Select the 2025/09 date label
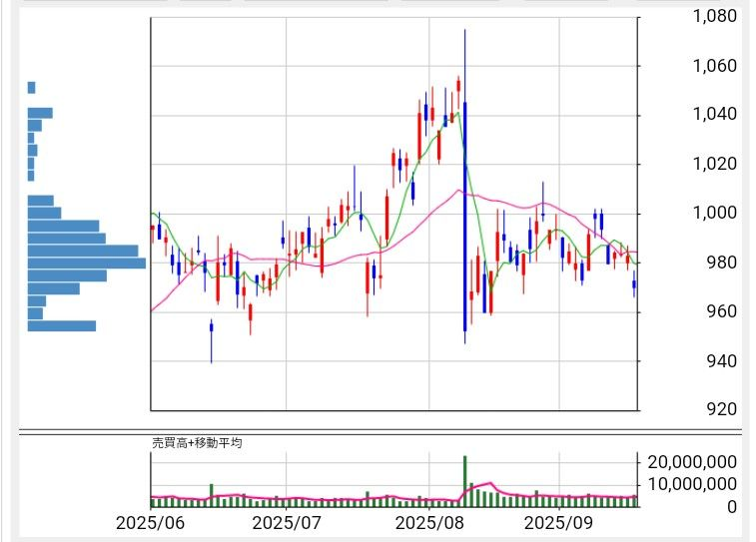Viewport: 756px width, 542px height. coord(558,523)
